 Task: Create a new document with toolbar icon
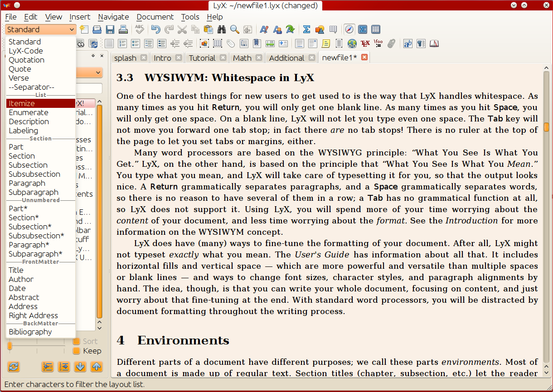pos(84,29)
